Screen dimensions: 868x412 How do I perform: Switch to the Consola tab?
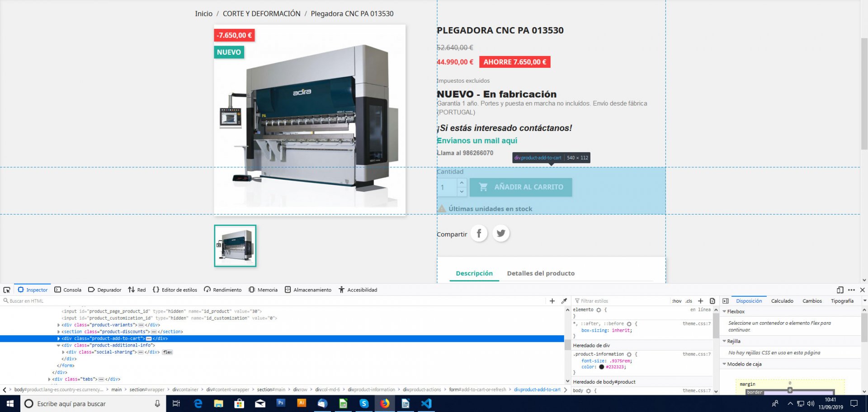click(68, 290)
